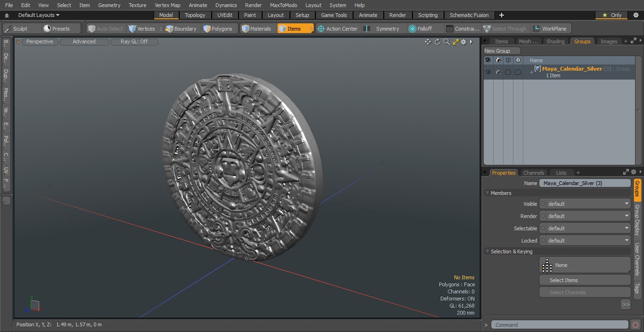
Task: Click the expand arrows icon in Properties header
Action: 626,172
